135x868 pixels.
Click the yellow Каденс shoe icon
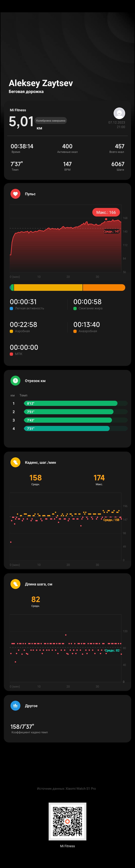pos(15,462)
